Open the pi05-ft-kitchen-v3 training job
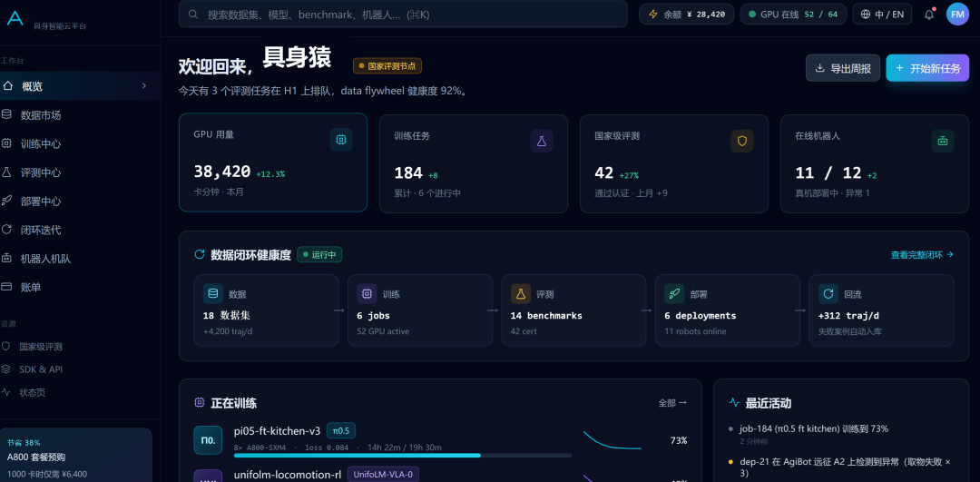Image resolution: width=980 pixels, height=482 pixels. [277, 431]
